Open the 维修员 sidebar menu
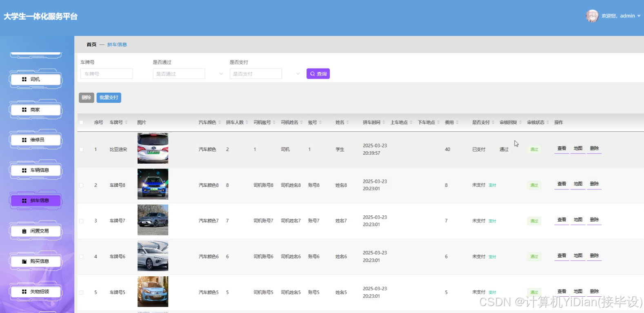Viewport: 644px width, 313px height. 36,140
